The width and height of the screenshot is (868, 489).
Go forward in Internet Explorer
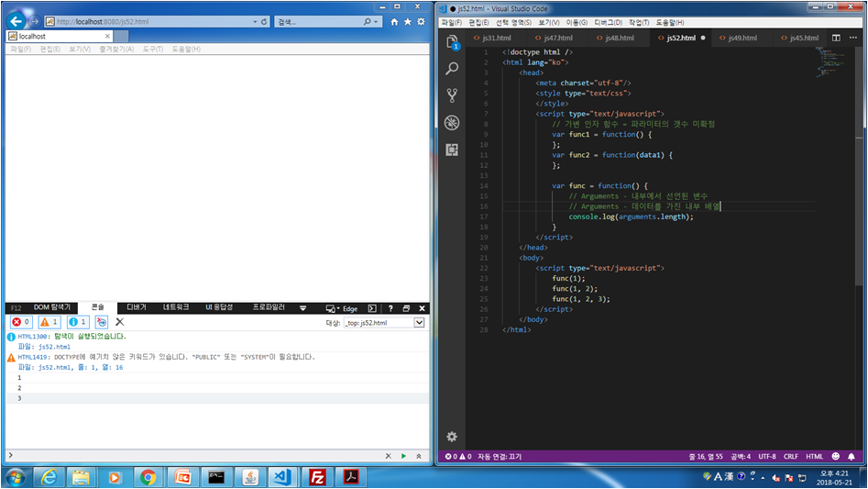tap(34, 22)
